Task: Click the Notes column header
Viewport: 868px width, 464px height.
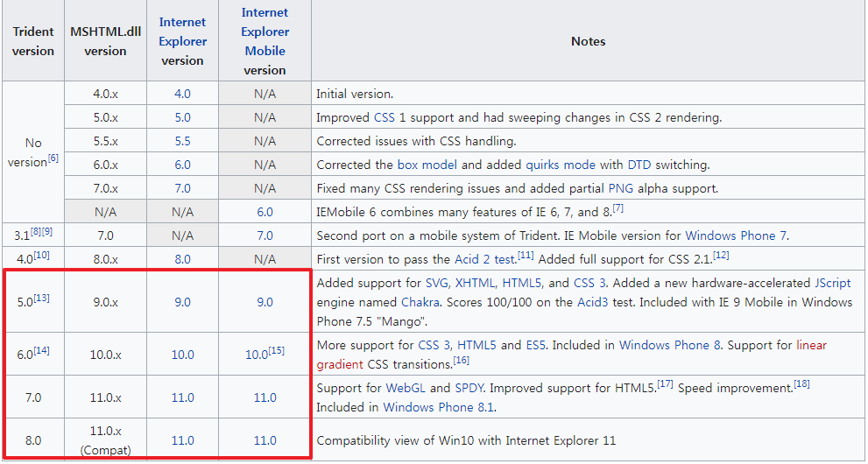Action: coord(589,41)
